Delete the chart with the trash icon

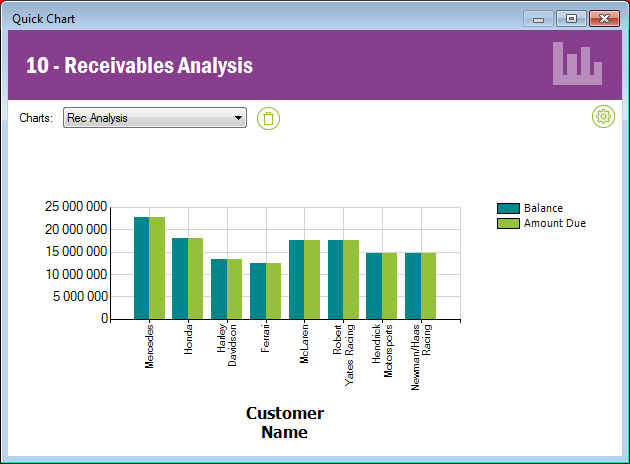268,119
